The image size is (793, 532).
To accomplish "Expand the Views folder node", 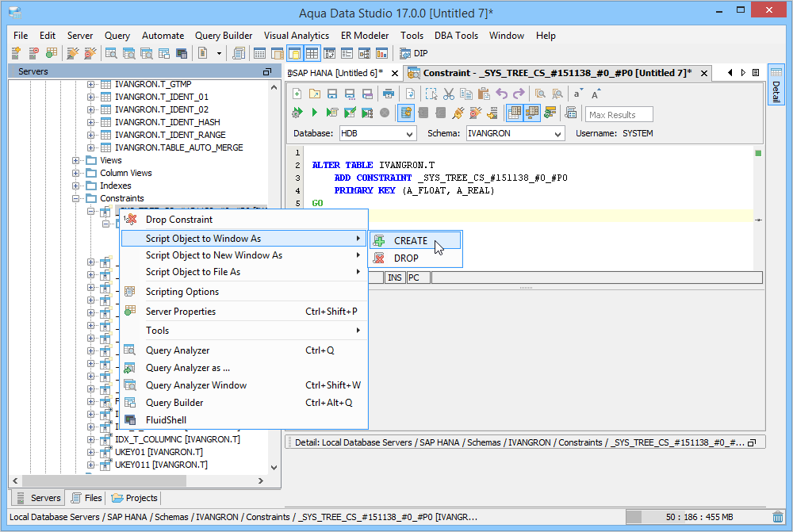I will pyautogui.click(x=75, y=160).
